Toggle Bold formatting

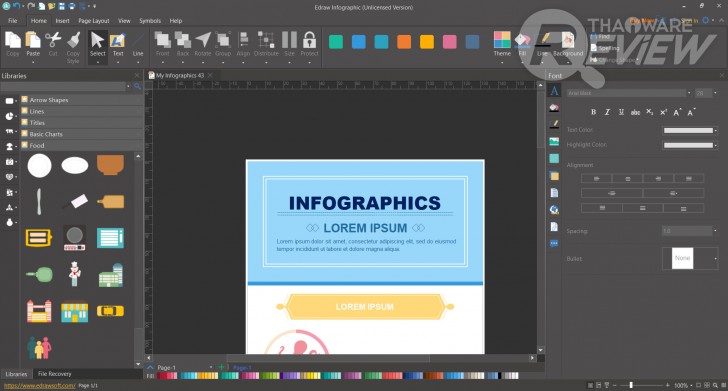pos(593,112)
